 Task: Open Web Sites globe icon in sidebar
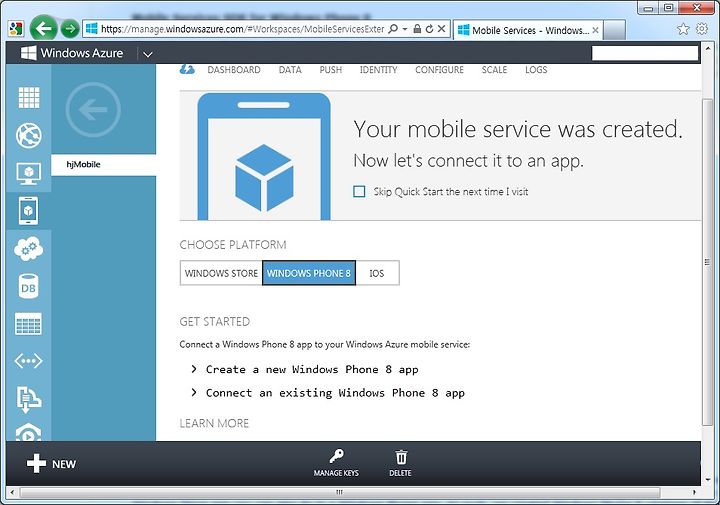pos(28,135)
